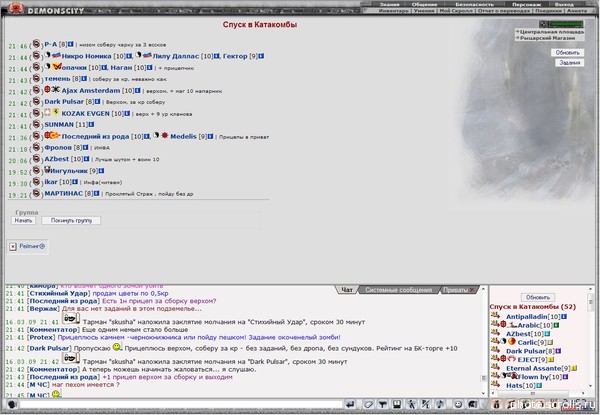Click the green health bar indicator
Screen dimensions: 600x415
coord(566,24)
